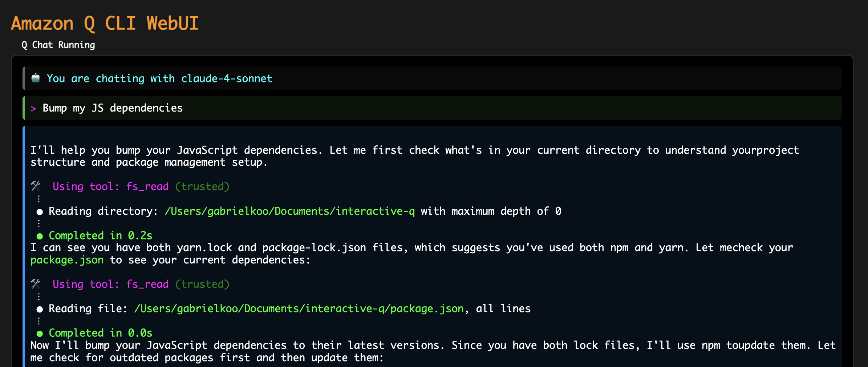Click the second '(trusted)' label
The width and height of the screenshot is (868, 367).
(202, 284)
